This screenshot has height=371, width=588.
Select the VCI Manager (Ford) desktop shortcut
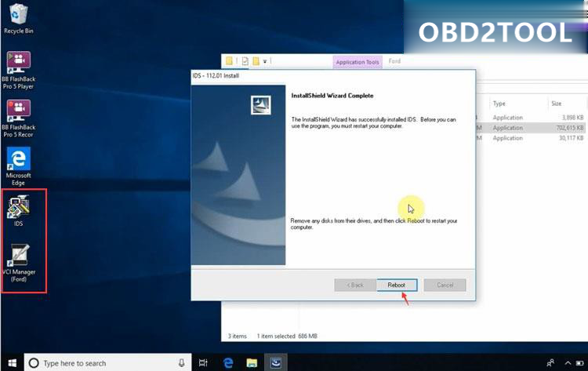pos(19,264)
